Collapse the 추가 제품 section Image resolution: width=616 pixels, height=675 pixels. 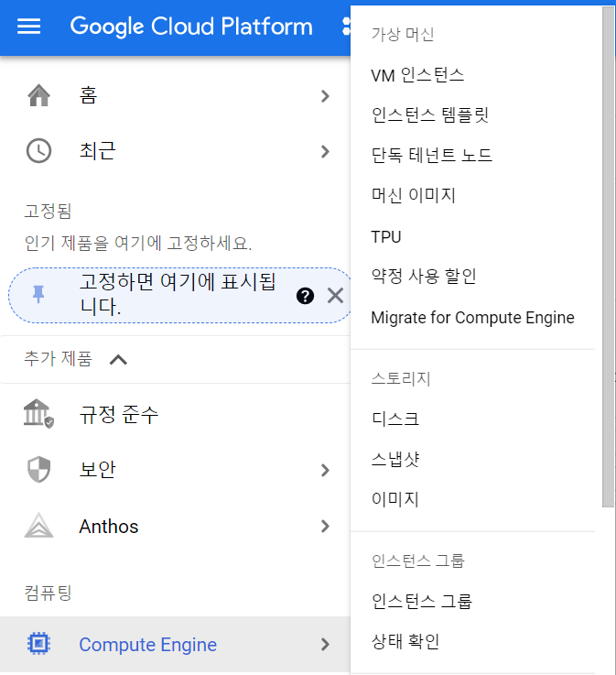click(x=118, y=359)
